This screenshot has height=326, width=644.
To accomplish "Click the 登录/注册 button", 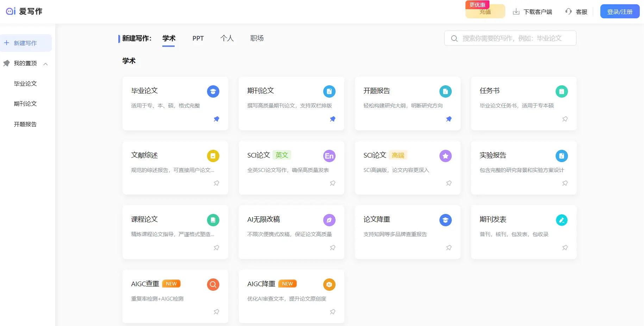I will click(x=620, y=12).
